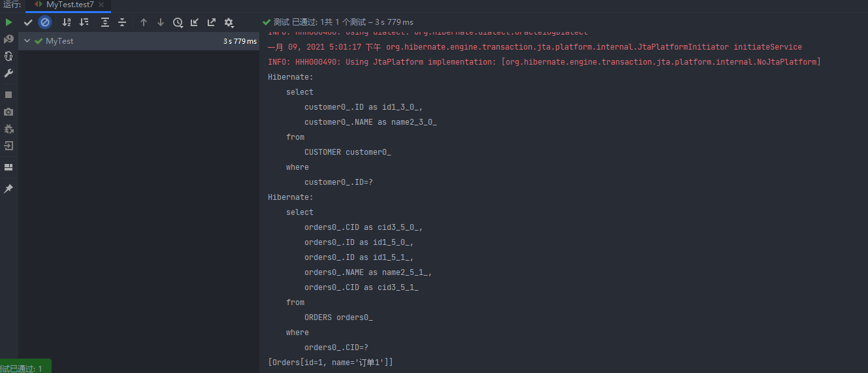Expand all test nodes
Viewport: 868px width, 373px height.
(105, 22)
